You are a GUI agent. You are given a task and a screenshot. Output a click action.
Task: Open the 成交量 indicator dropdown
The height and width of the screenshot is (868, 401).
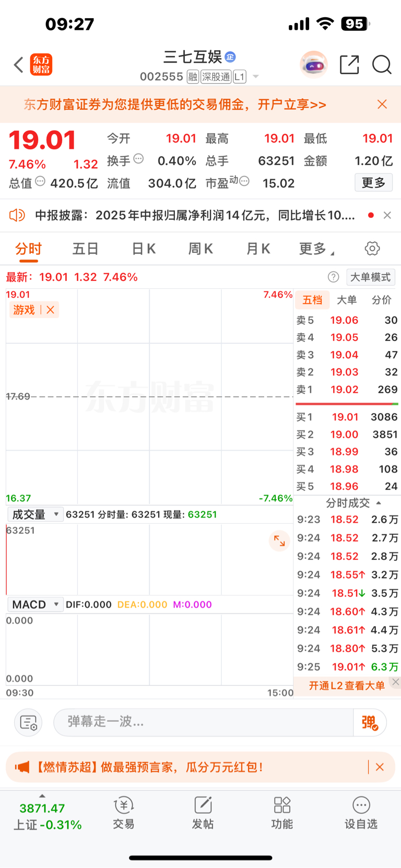(x=36, y=514)
